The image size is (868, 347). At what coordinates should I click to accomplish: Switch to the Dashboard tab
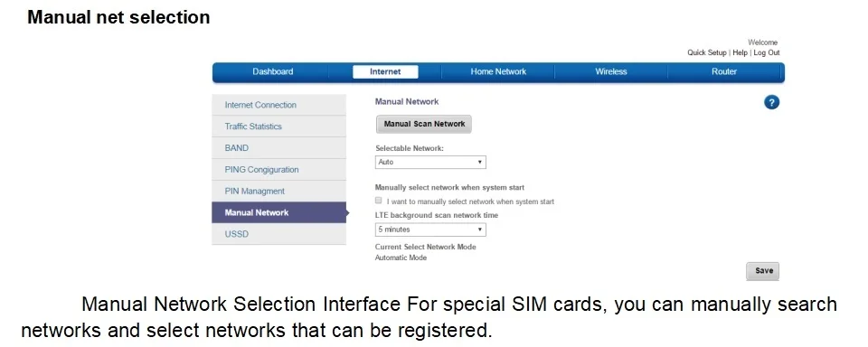click(273, 71)
